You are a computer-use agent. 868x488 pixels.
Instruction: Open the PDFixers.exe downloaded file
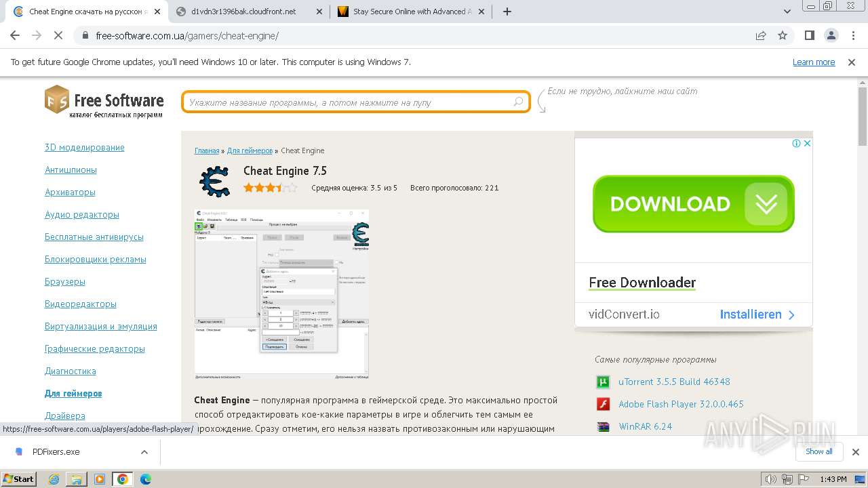[56, 451]
